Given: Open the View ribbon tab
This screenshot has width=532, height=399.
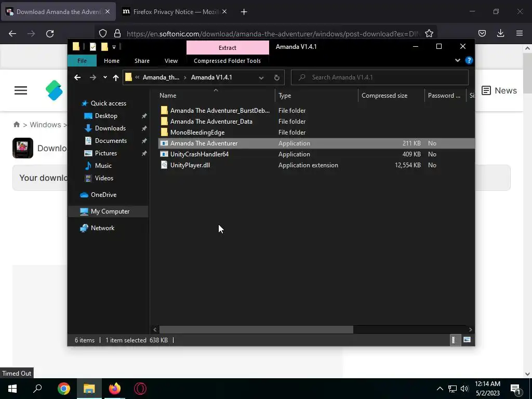Looking at the screenshot, I should pyautogui.click(x=171, y=61).
